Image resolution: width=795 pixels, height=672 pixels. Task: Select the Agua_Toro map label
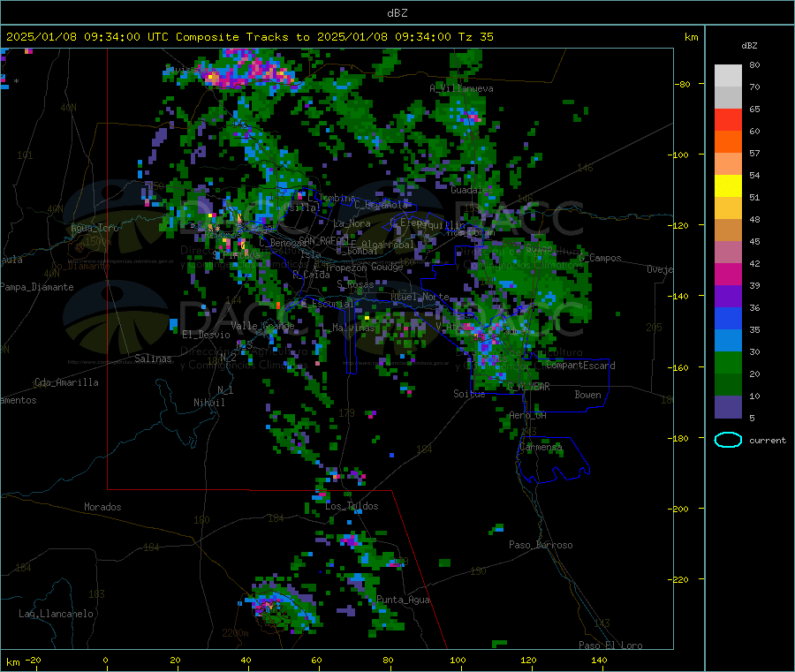[x=95, y=228]
